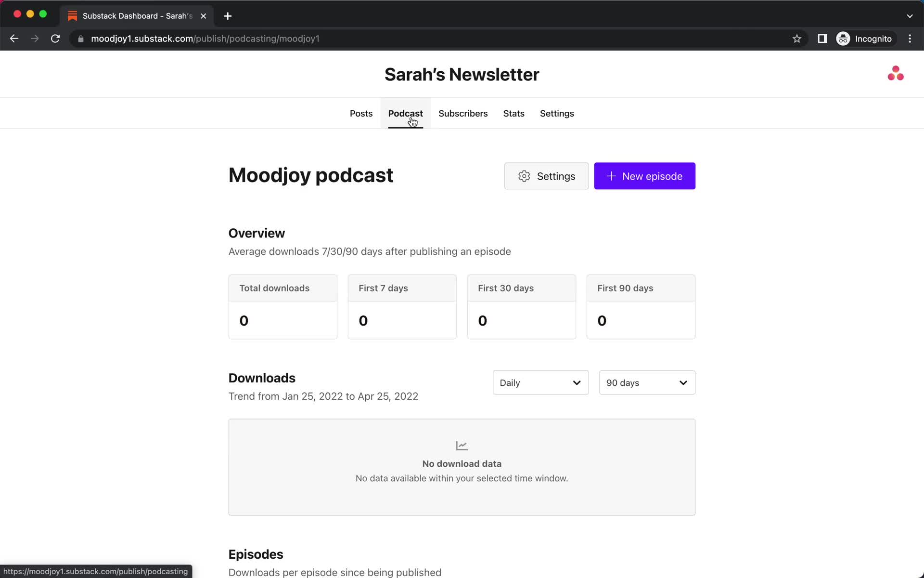Click the First 7 days card
Screen dimensions: 924x578
pos(402,307)
